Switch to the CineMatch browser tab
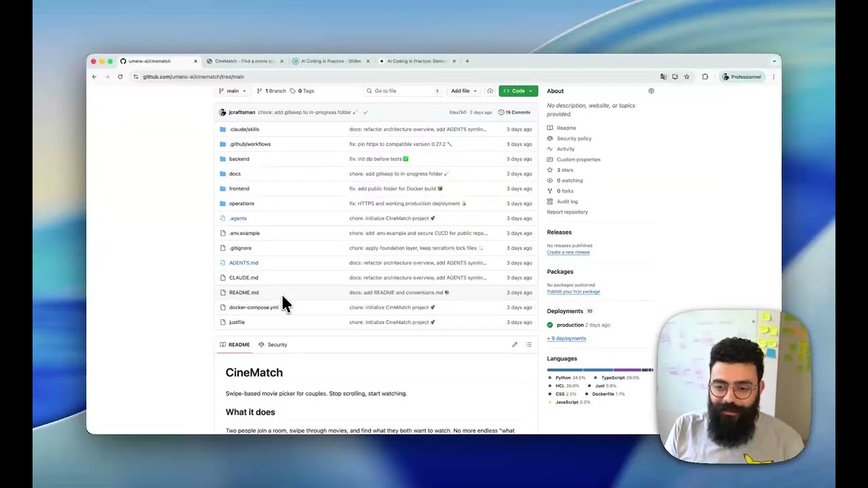The image size is (868, 488). (x=245, y=61)
